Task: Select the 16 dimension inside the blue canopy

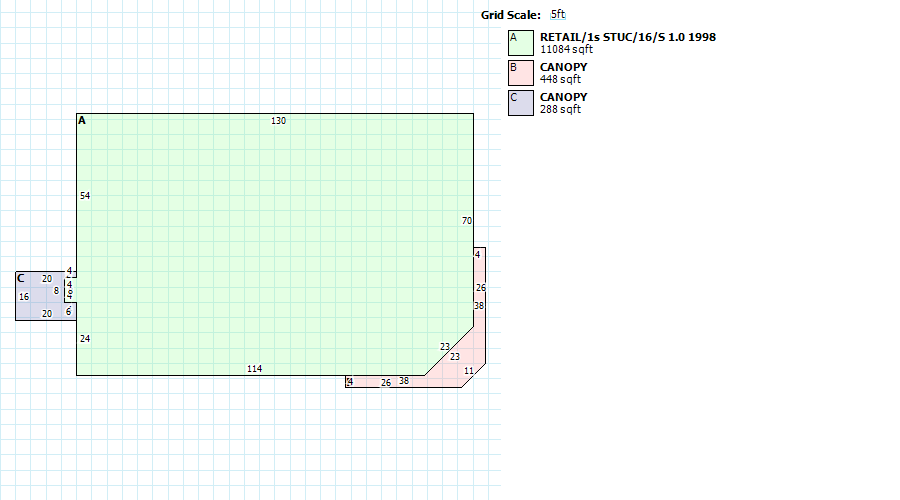Action: click(24, 297)
